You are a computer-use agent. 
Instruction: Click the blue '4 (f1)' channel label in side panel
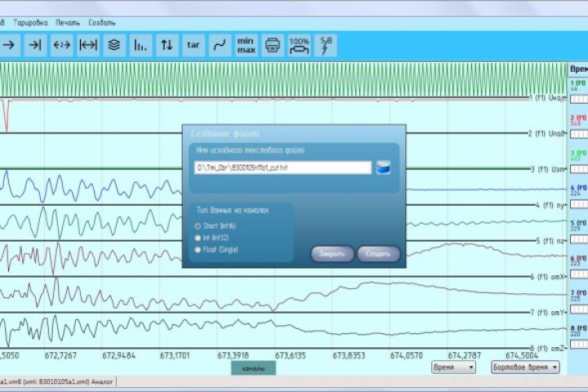point(579,188)
